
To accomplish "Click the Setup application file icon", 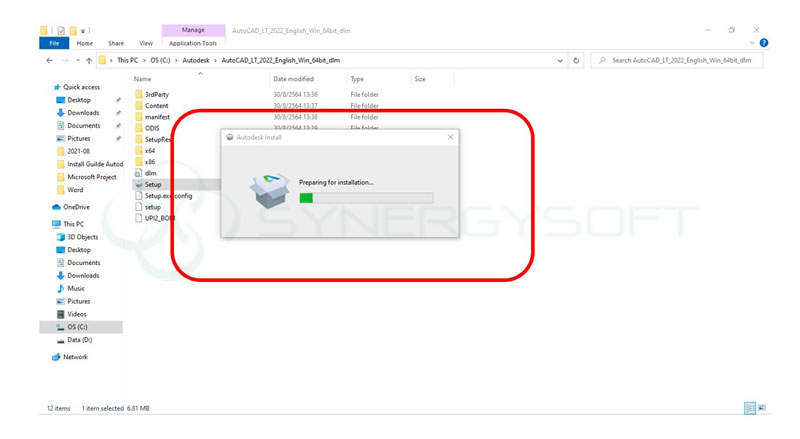I will coord(138,184).
